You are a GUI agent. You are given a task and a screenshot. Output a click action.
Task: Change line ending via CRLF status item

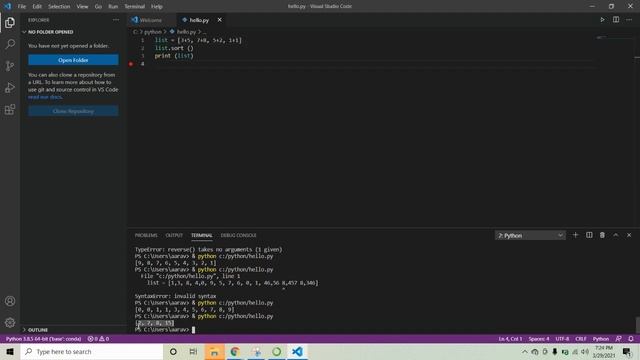point(581,339)
